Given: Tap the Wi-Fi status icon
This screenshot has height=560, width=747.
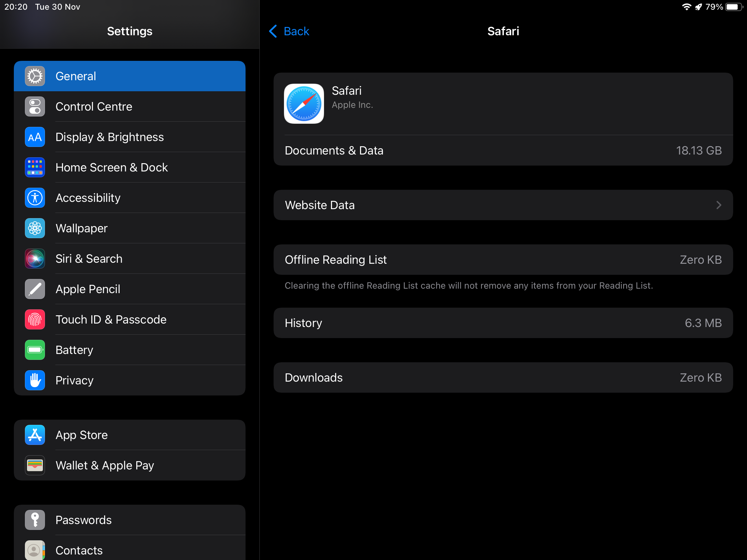Looking at the screenshot, I should 686,7.
